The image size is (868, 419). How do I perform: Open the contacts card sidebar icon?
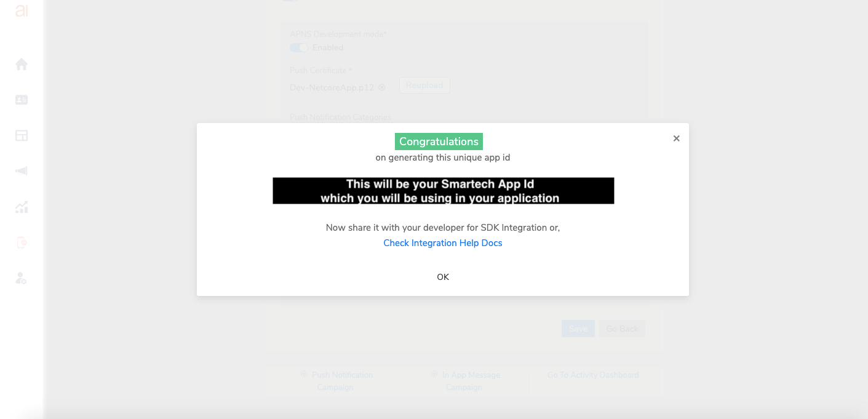[22, 100]
